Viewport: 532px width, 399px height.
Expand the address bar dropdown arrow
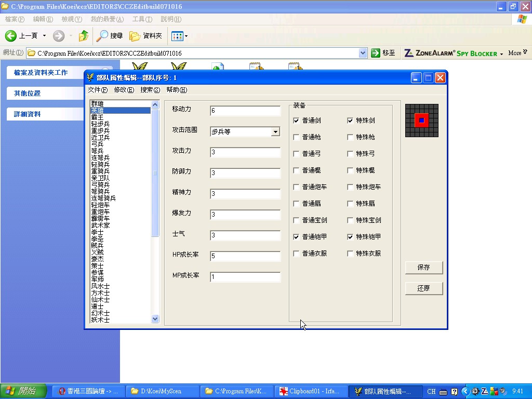click(x=363, y=53)
